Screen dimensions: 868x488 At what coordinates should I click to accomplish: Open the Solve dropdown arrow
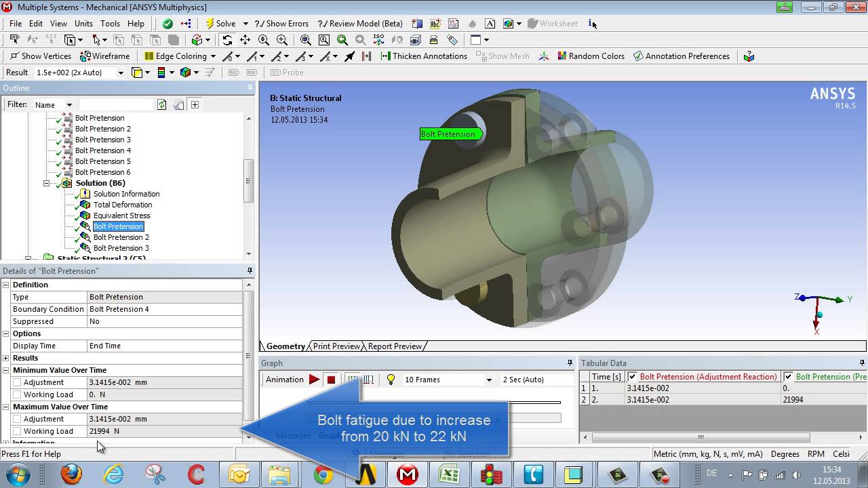coord(245,24)
